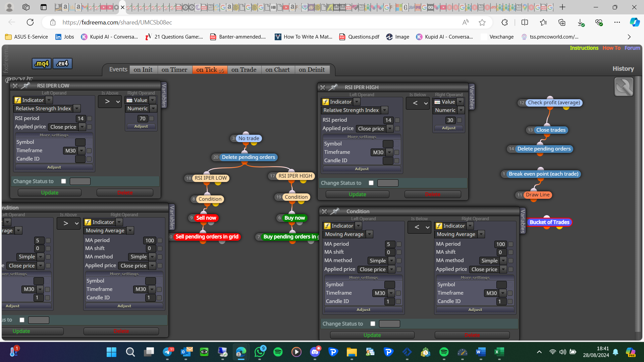This screenshot has height=362, width=644.
Task: Toggle Change Status checkbox in RSI IPER LOW
Action: 63,181
